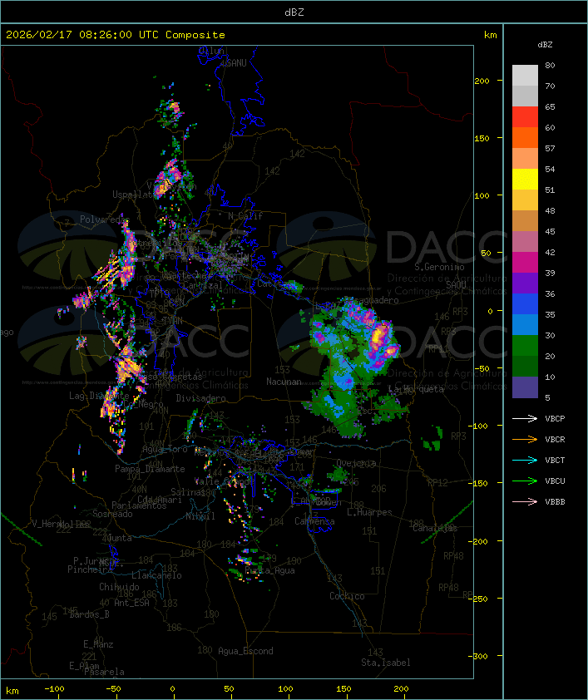Viewport: 588px width, 700px height.
Task: Select the VBCU legend label
Action: tap(555, 481)
